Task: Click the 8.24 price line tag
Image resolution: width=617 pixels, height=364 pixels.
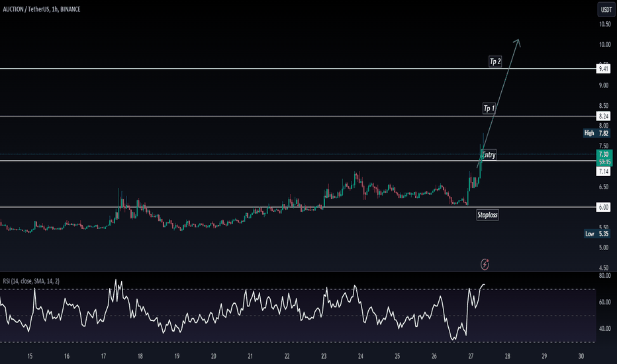Action: [x=604, y=116]
